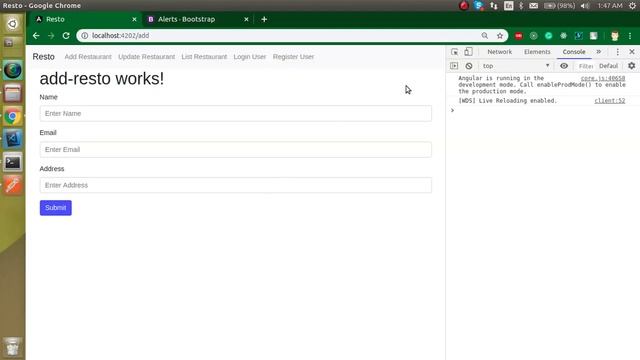Screen dimensions: 640x360
Task: Switch to the Elements tab in DevTools
Action: (x=537, y=52)
